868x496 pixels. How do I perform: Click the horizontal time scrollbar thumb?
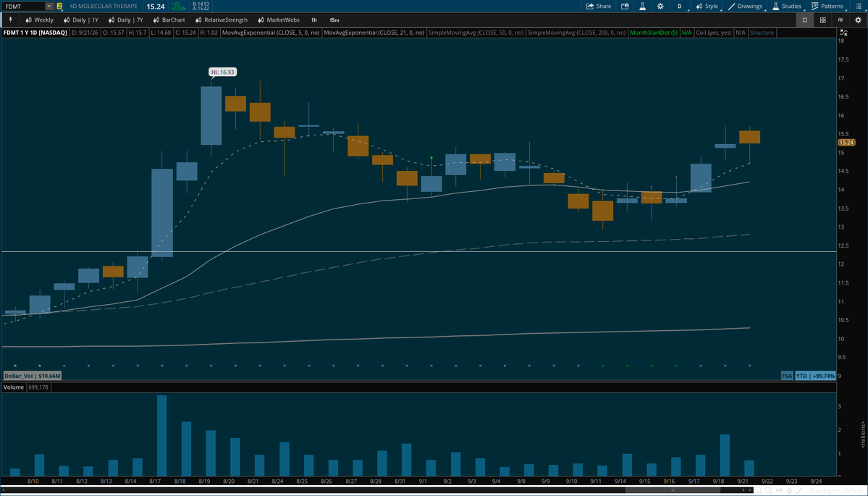coord(673,490)
